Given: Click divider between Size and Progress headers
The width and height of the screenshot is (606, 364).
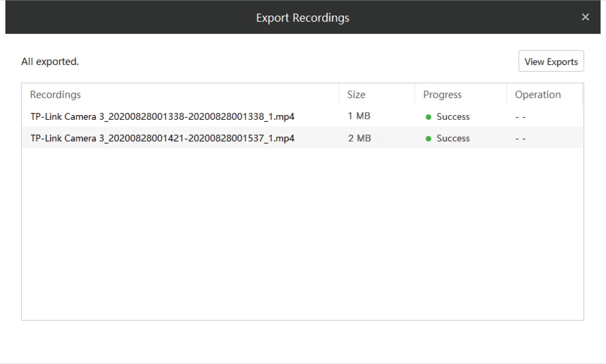Looking at the screenshot, I should point(414,95).
